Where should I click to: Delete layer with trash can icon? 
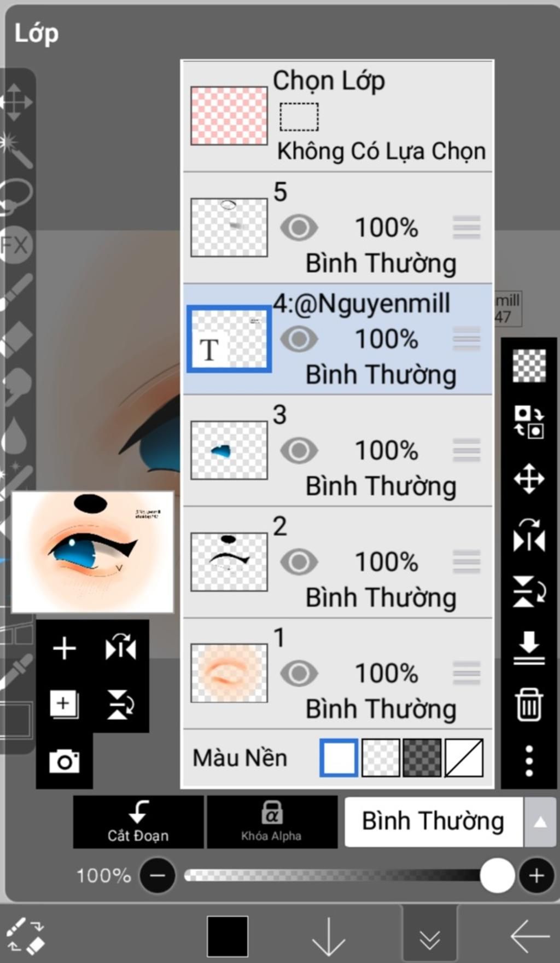click(x=529, y=705)
